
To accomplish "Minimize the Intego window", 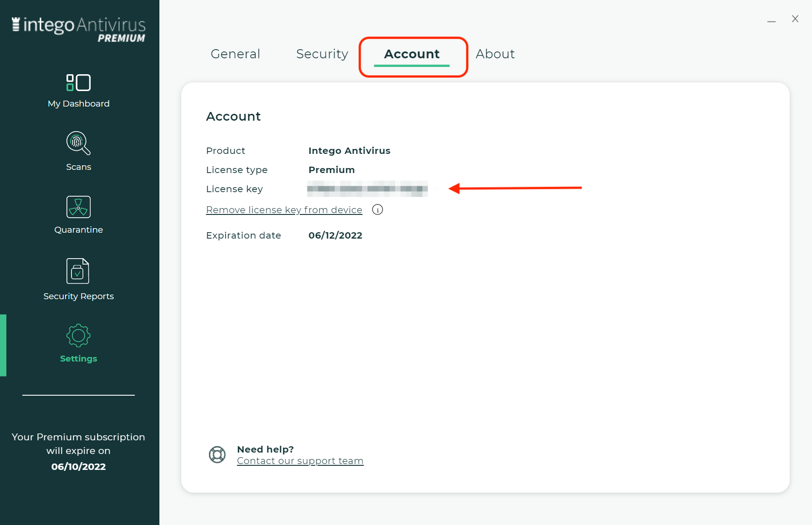I will point(771,21).
